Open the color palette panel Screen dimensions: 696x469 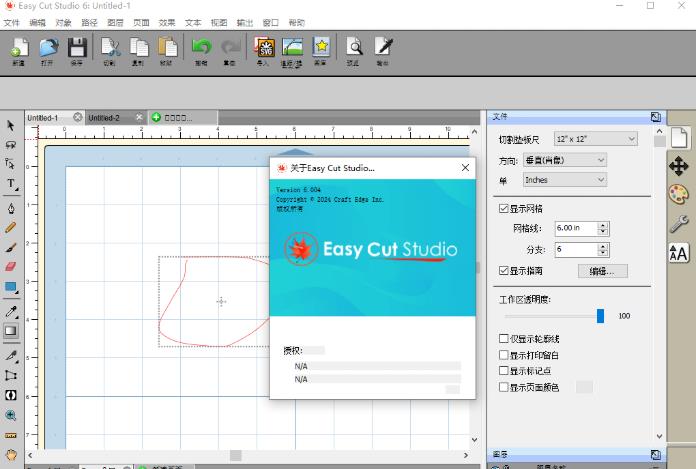(x=679, y=194)
